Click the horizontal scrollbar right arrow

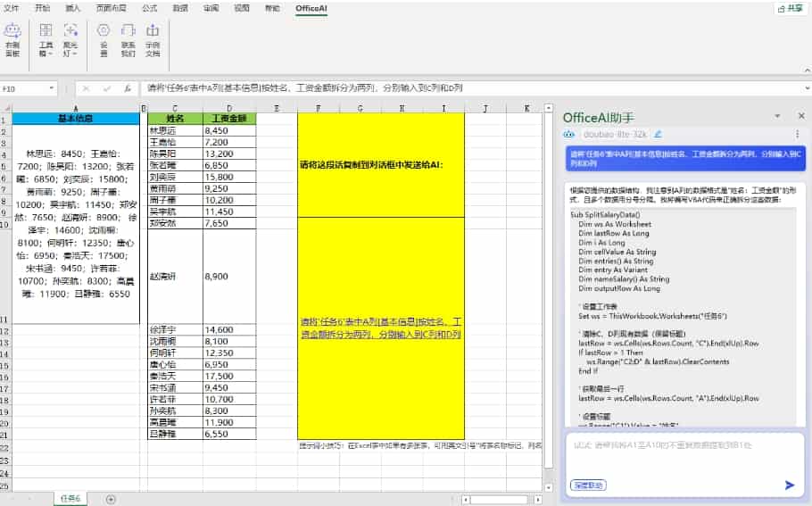(x=538, y=500)
